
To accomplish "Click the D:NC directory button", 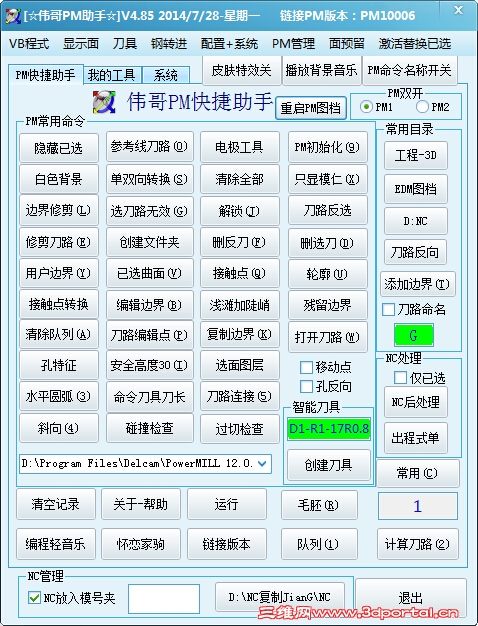I will coord(416,221).
